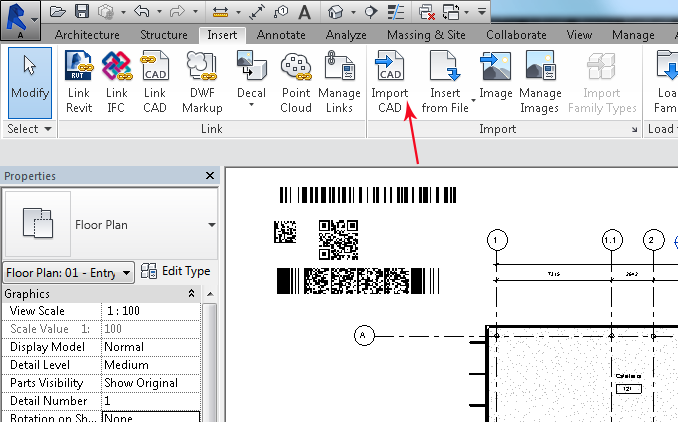The width and height of the screenshot is (678, 422).
Task: Click the Display Model value Normal
Action: coord(151,347)
